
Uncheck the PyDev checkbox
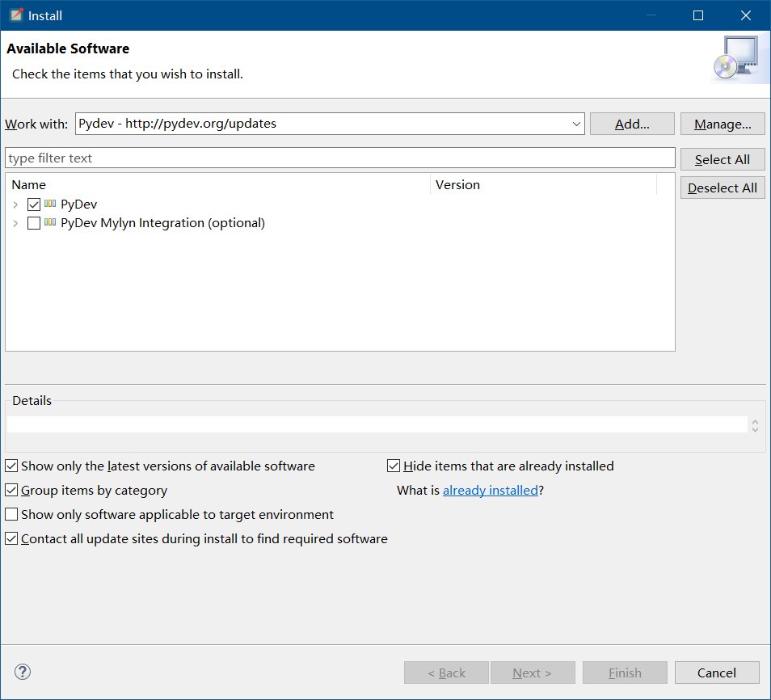[x=34, y=205]
